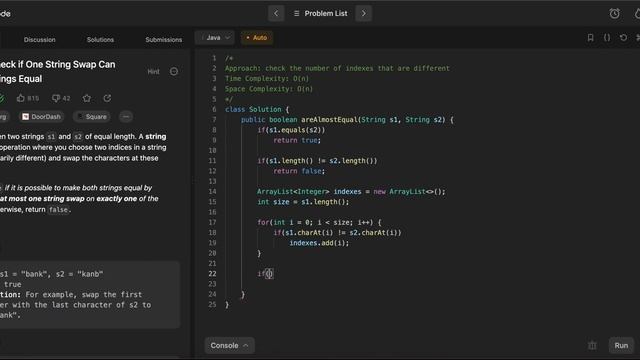Click the 'Space Complexity: O(n)' comment
Image resolution: width=640 pixels, height=360 pixels.
click(x=269, y=89)
